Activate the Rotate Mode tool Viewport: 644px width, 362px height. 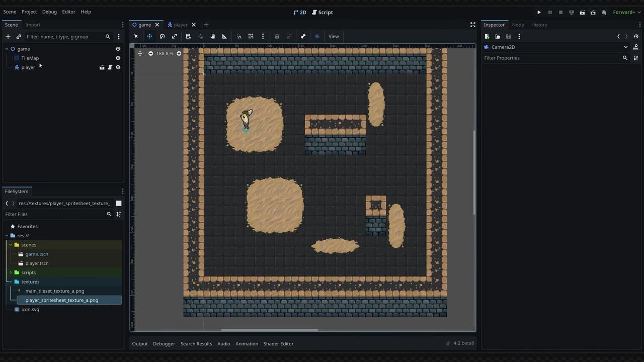tap(162, 36)
